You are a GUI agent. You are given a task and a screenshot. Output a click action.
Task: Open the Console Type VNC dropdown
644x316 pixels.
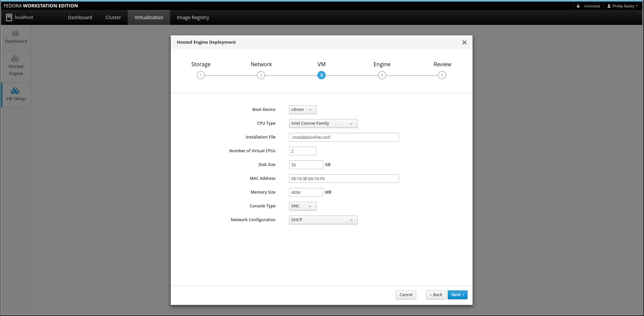303,206
